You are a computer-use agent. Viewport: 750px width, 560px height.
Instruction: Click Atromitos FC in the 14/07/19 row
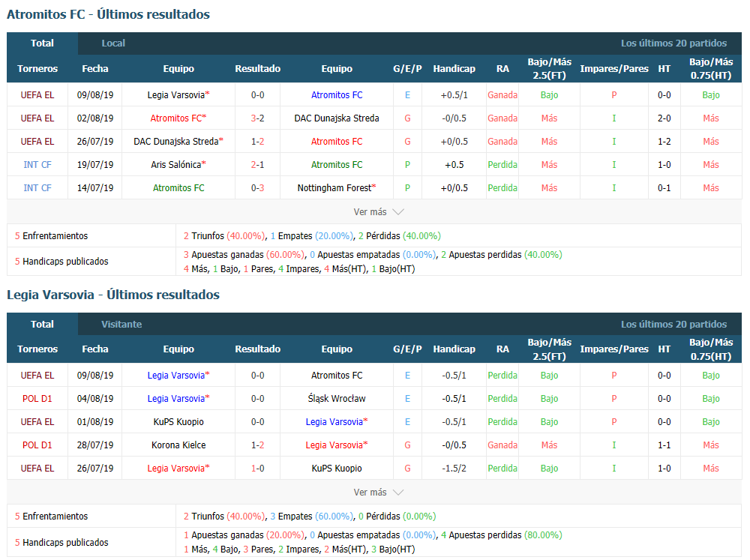point(178,188)
